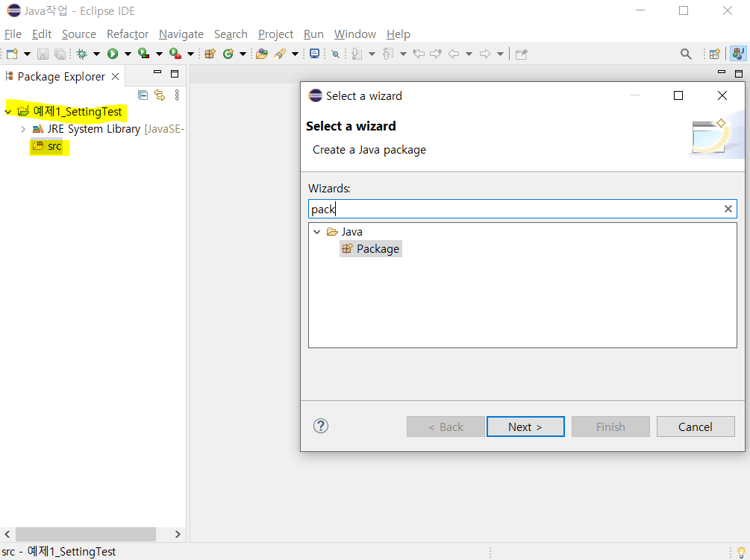Open the Source menu
This screenshot has height=560, width=750.
pos(79,34)
